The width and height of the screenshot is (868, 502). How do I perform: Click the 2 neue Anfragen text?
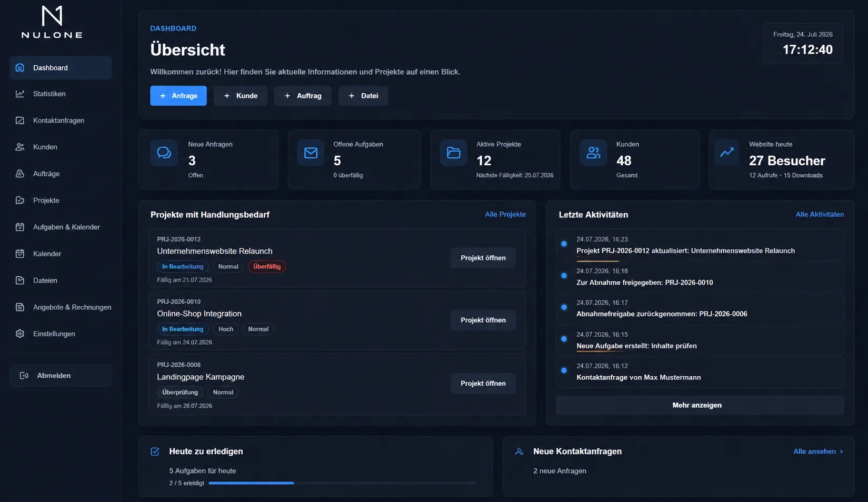coord(560,471)
